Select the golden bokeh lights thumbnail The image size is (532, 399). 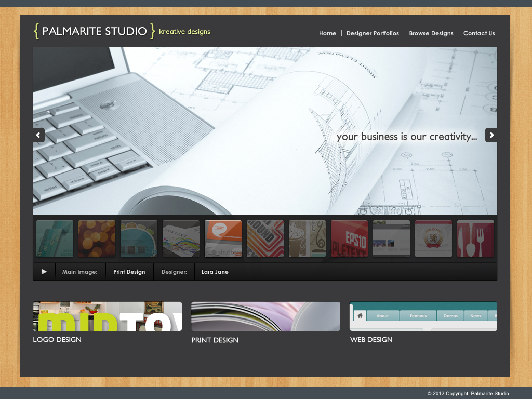(97, 239)
